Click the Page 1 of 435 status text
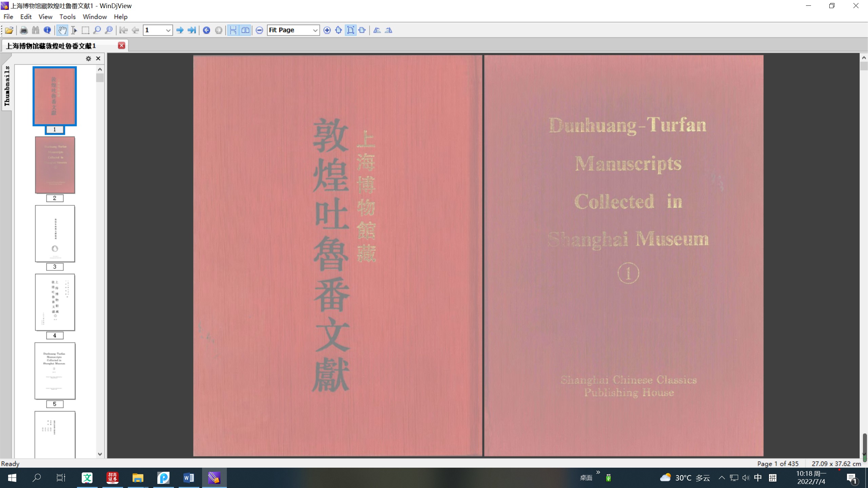 778,464
